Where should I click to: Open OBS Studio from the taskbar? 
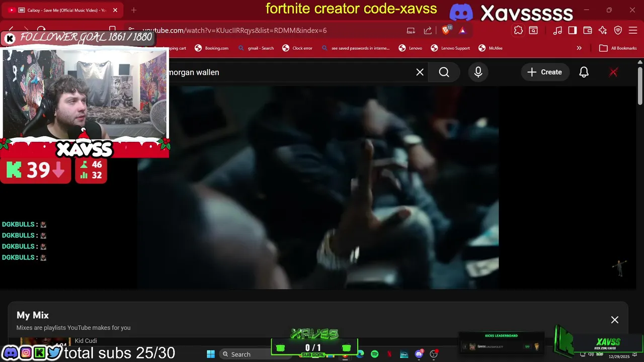click(434, 354)
